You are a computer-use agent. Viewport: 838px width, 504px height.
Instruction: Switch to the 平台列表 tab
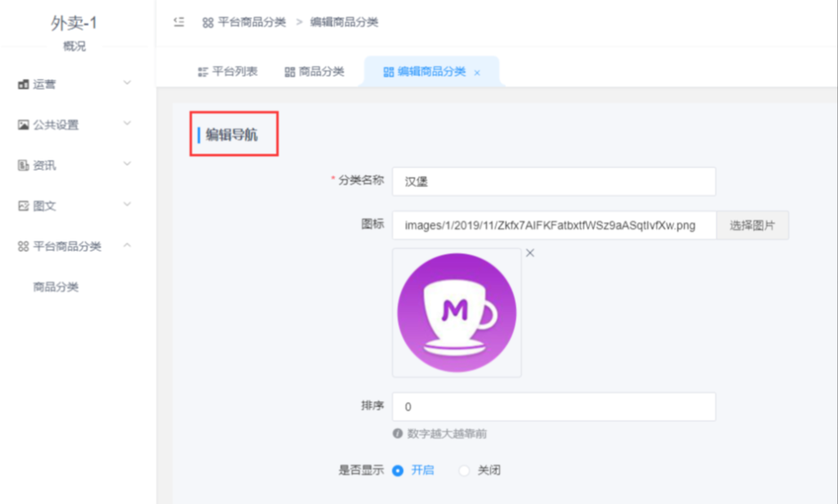[x=228, y=72]
